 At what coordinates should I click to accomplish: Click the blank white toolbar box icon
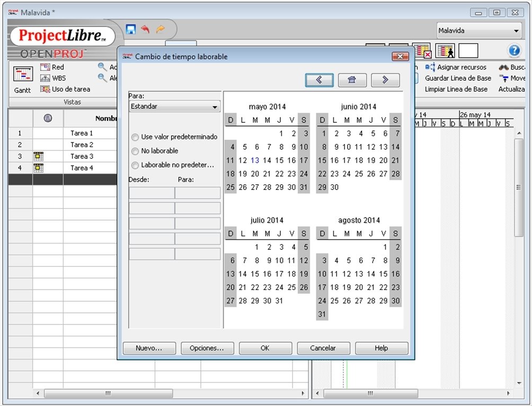468,51
